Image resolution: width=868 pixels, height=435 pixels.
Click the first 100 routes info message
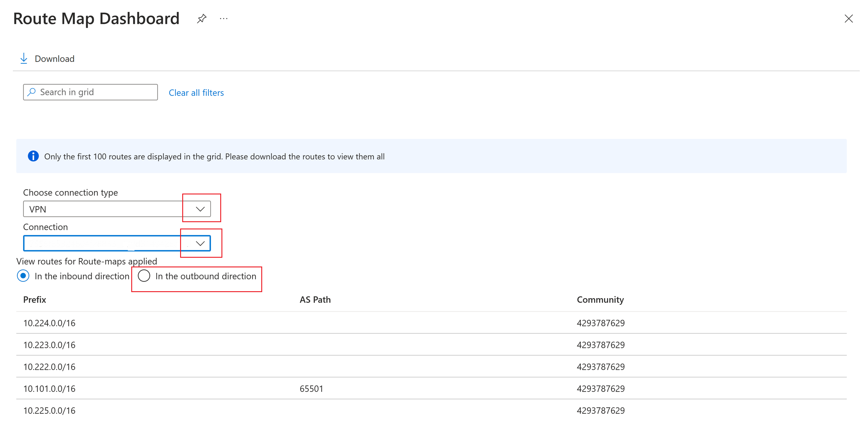(214, 156)
